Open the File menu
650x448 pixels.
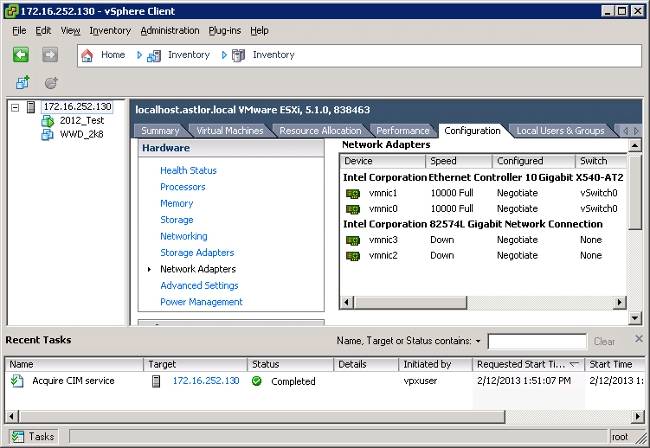tap(19, 31)
